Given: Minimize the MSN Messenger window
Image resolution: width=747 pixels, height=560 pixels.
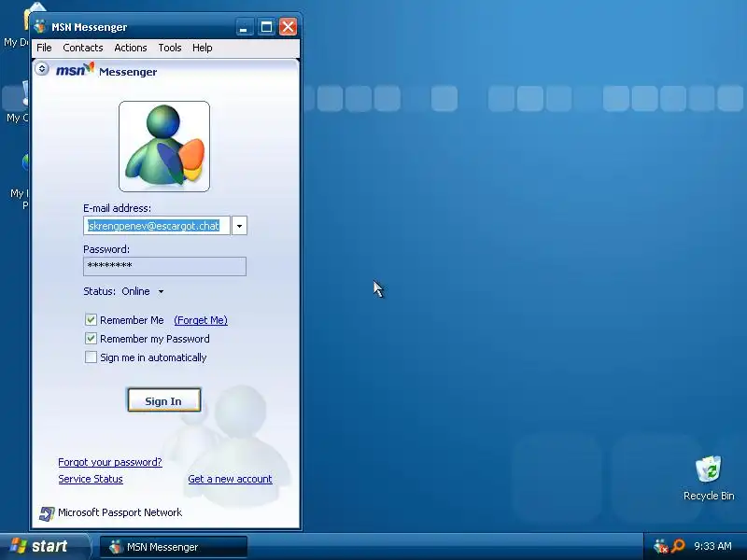Looking at the screenshot, I should [245, 27].
